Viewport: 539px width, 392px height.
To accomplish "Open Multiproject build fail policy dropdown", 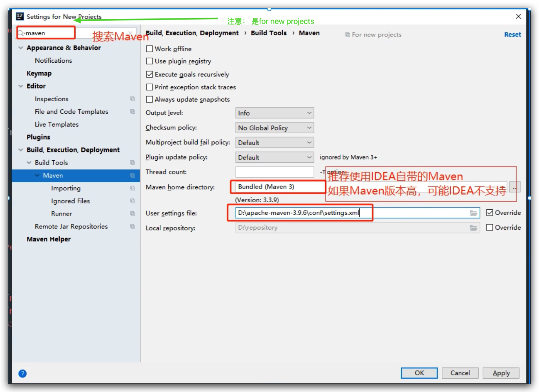I will point(275,143).
